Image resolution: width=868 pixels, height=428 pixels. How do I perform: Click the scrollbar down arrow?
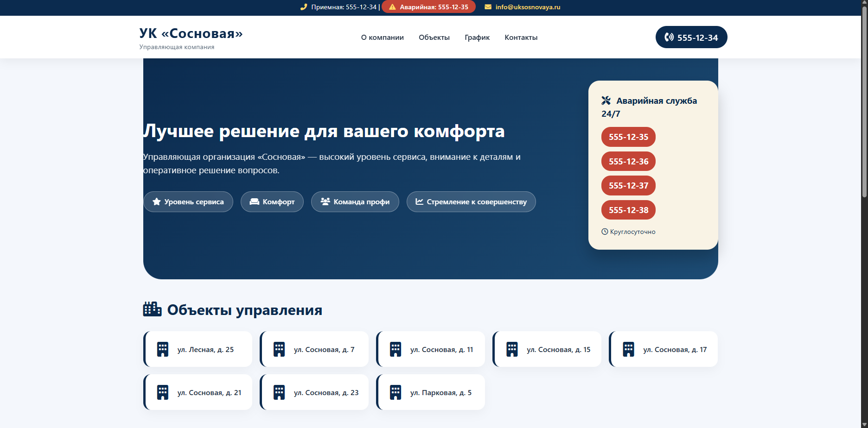(x=864, y=424)
